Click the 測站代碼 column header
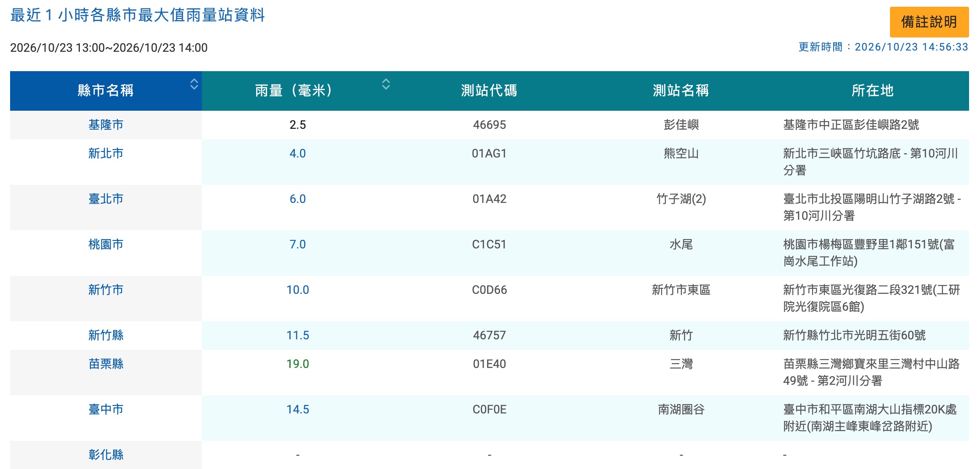Image resolution: width=980 pixels, height=469 pixels. 490,91
